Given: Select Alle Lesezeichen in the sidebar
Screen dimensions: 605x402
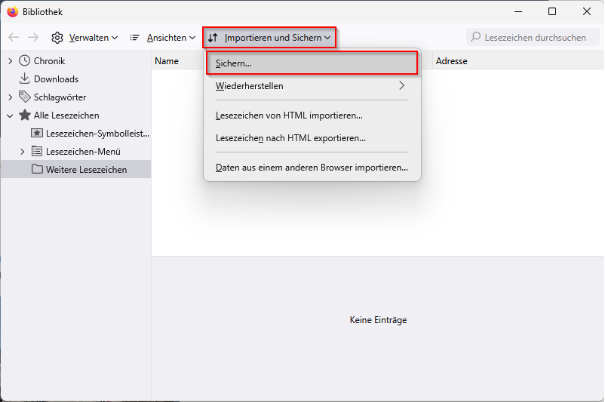Looking at the screenshot, I should [x=66, y=115].
